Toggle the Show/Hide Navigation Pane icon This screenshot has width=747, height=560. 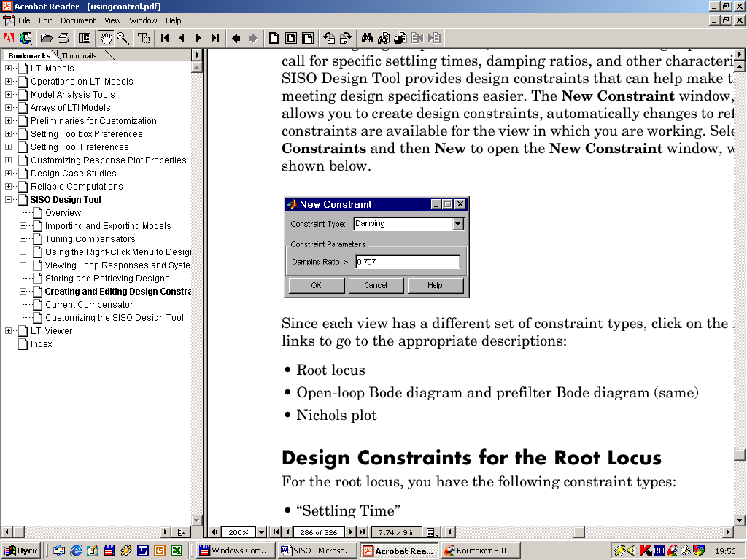pyautogui.click(x=85, y=38)
